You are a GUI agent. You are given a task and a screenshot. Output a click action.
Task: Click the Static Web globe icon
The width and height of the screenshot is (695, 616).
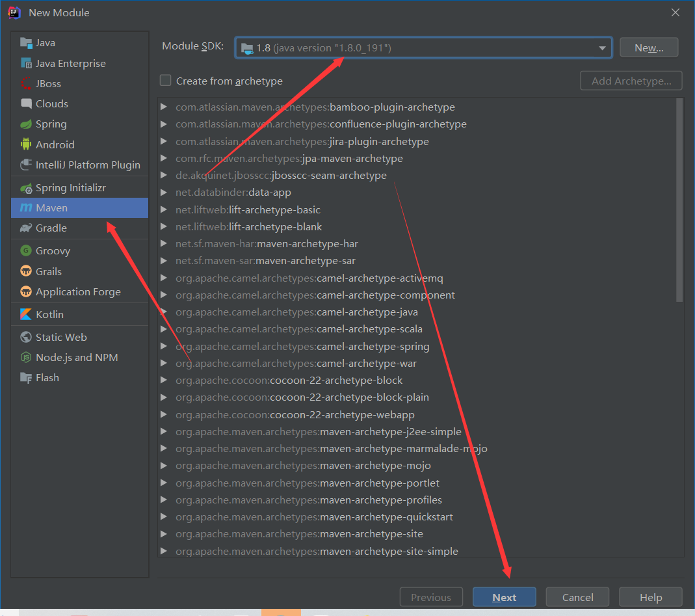[x=26, y=337]
